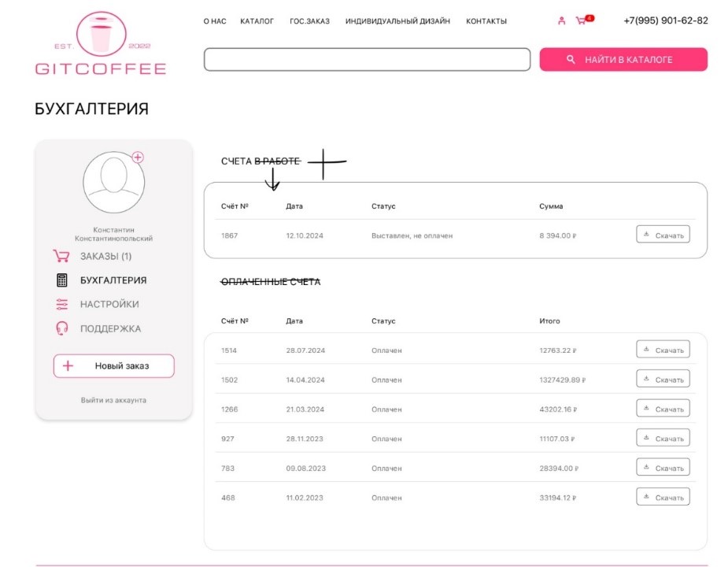Open ПОДДЕРЖКА in the sidebar
Viewport: 728px width, 567px height.
[x=110, y=328]
